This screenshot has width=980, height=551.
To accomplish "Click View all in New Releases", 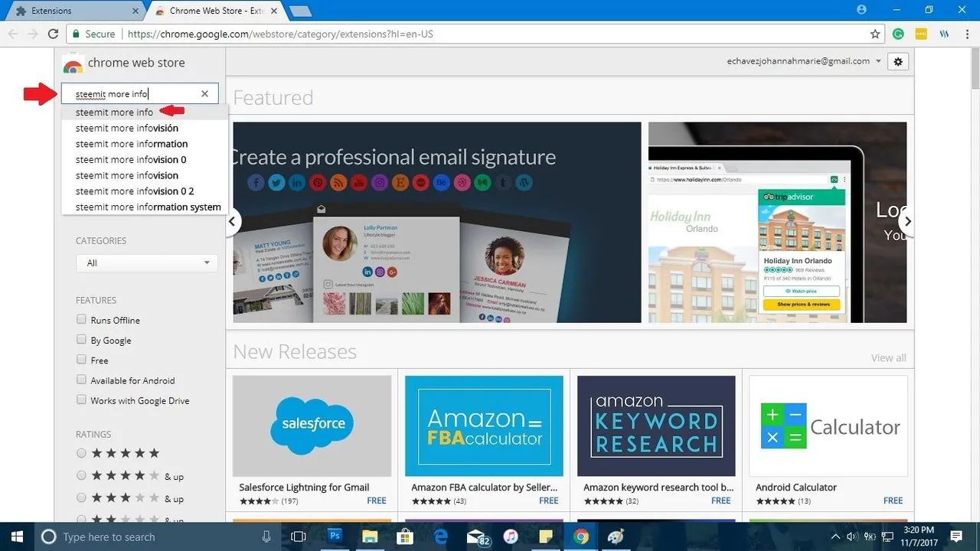I will pyautogui.click(x=888, y=358).
